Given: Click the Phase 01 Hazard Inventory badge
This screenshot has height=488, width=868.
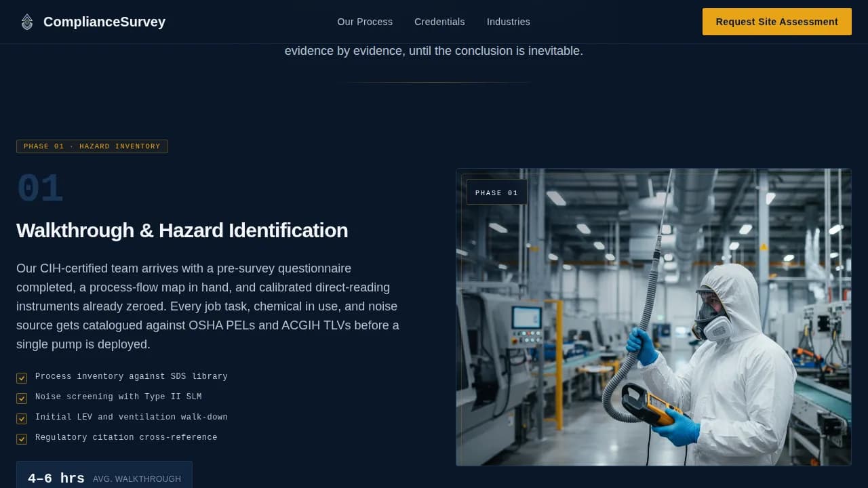Looking at the screenshot, I should coord(92,146).
